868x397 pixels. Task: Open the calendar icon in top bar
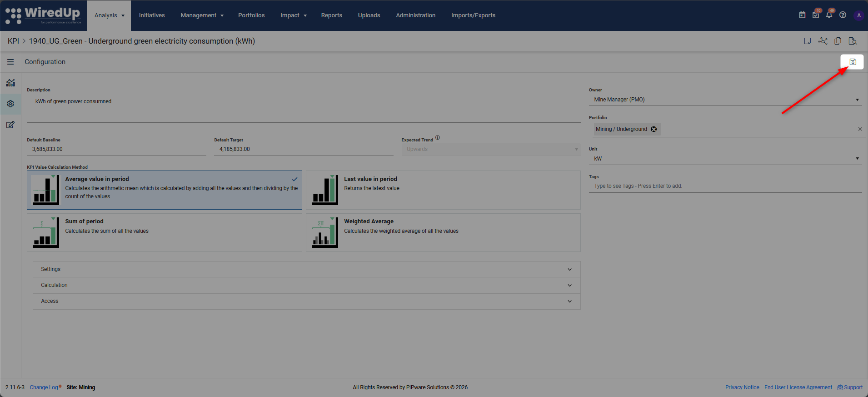tap(802, 15)
